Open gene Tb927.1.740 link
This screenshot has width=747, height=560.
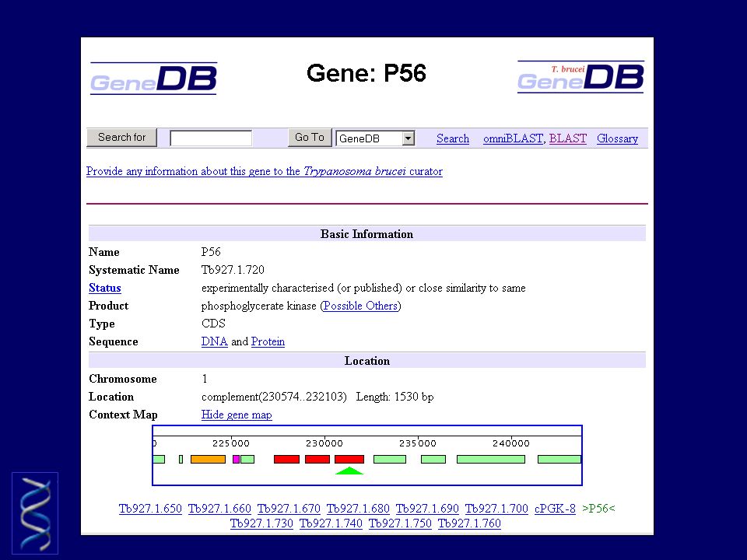click(331, 523)
